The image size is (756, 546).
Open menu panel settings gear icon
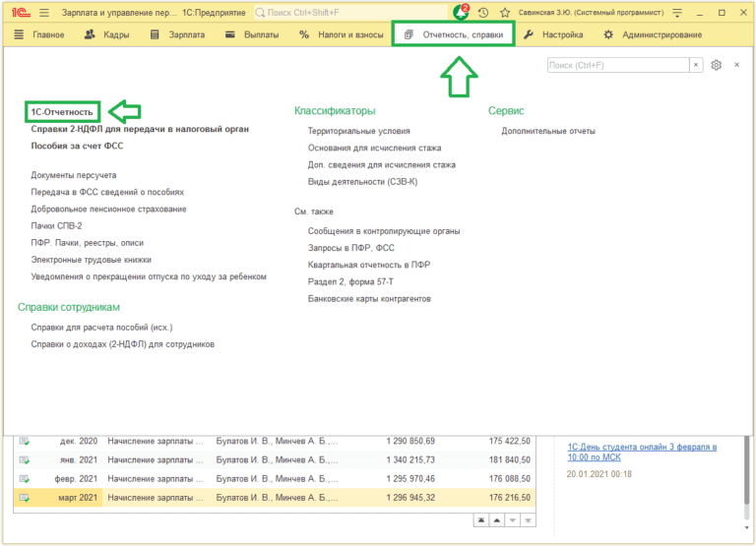click(x=716, y=65)
